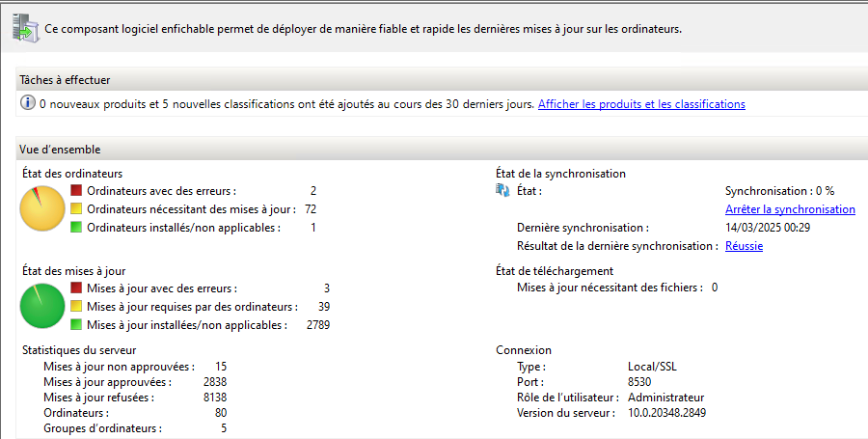The width and height of the screenshot is (868, 439).
Task: Click the WSUS snap-in icon at top left
Action: coord(26,25)
